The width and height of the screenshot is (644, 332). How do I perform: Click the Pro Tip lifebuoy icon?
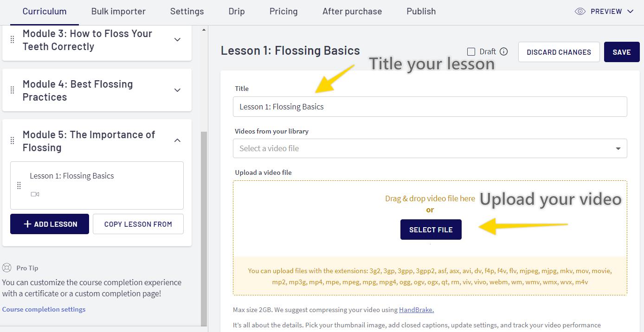(6, 268)
